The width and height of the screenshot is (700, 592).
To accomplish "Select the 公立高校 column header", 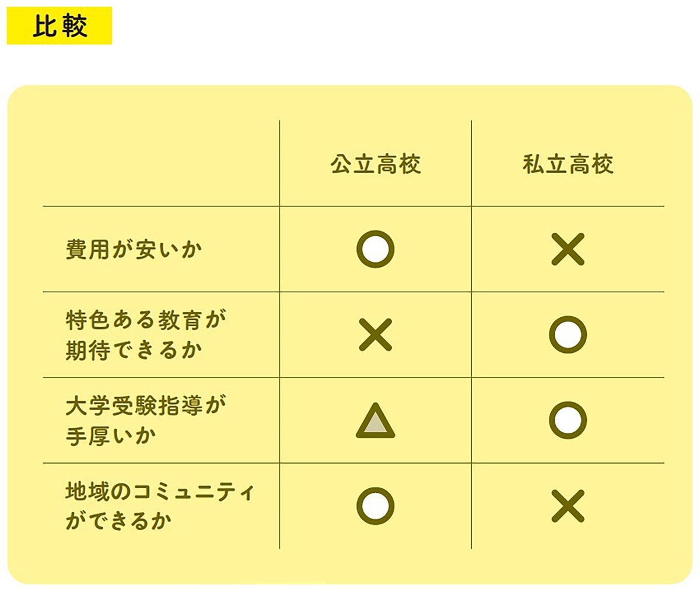I will 375,164.
